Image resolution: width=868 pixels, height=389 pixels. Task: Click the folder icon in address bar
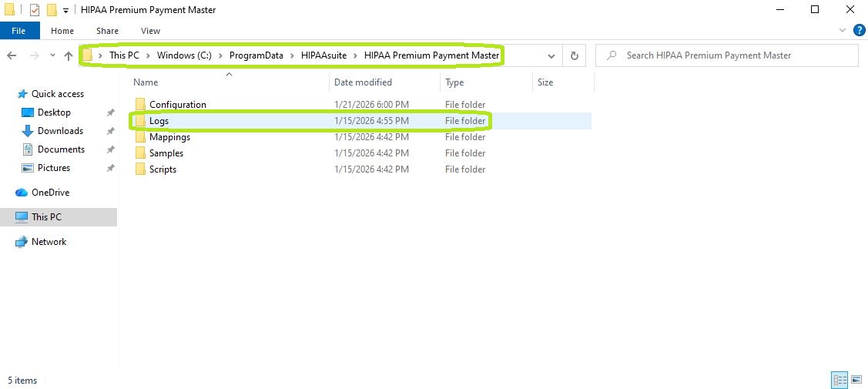(88, 55)
